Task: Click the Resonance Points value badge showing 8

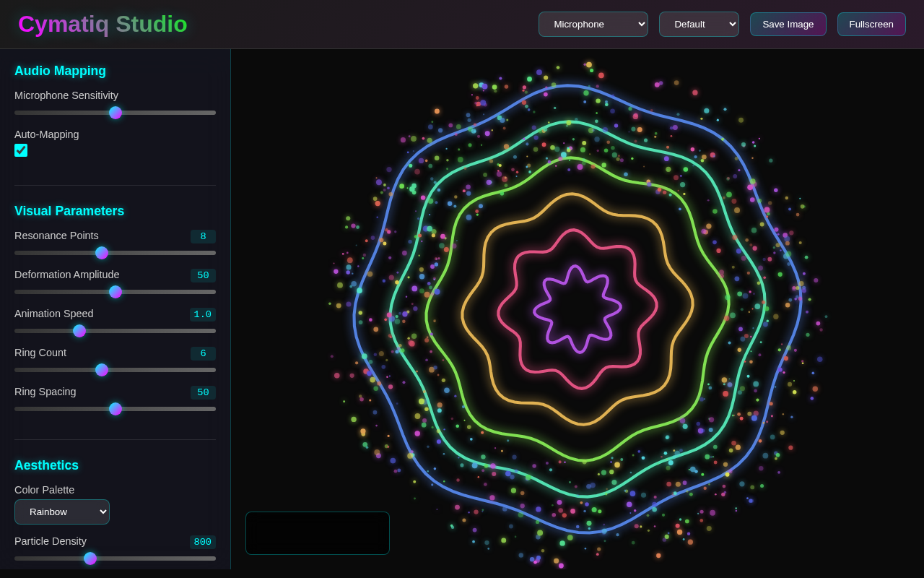Action: tap(203, 236)
